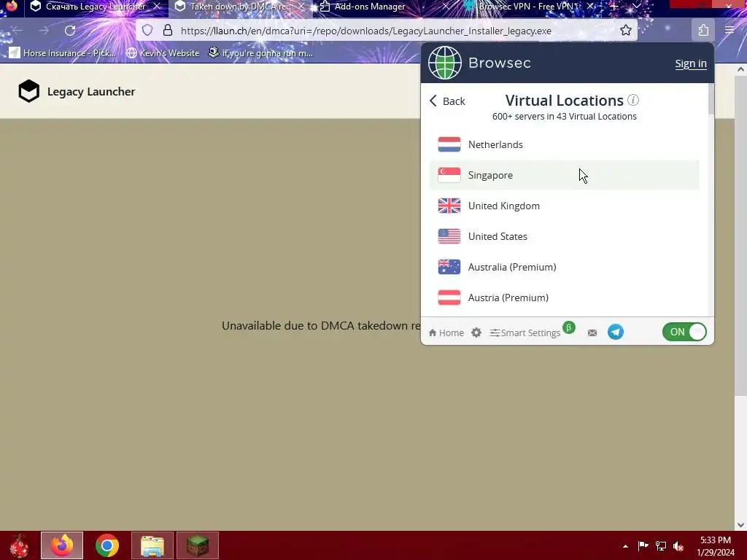Switch to Browsec VPN tab

[x=527, y=7]
